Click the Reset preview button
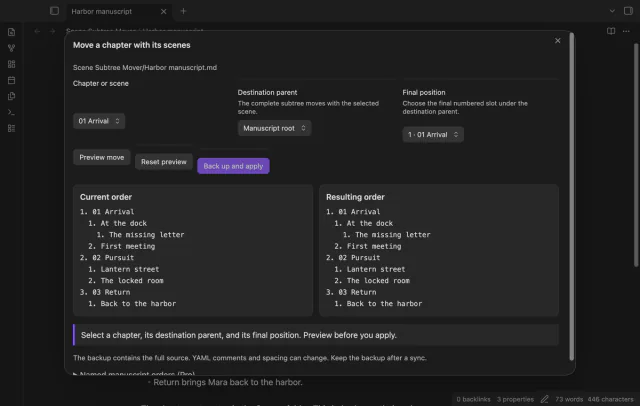The height and width of the screenshot is (406, 640). click(x=164, y=162)
